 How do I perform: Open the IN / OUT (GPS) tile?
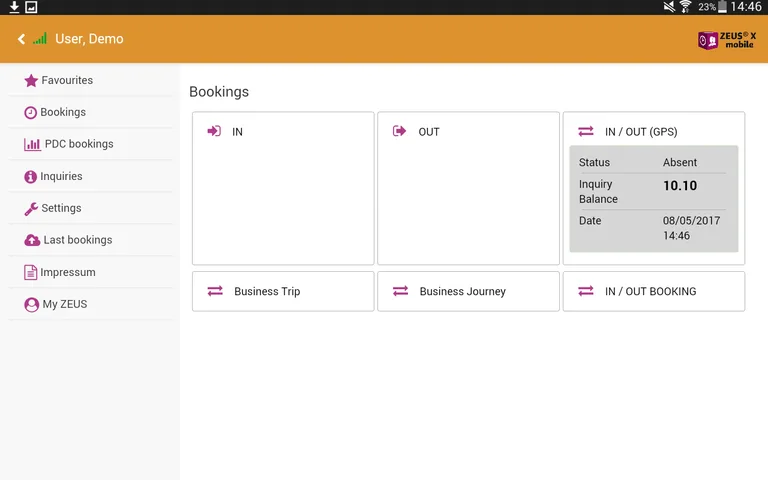(654, 131)
